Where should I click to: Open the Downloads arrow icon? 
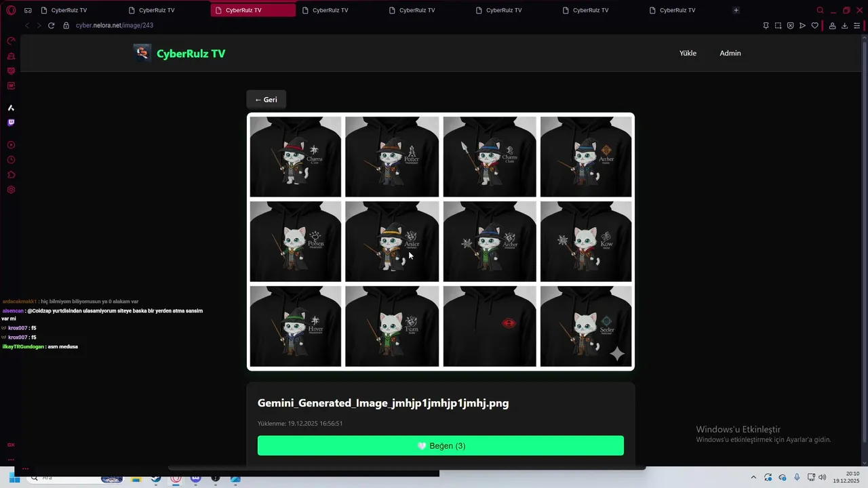pos(844,26)
